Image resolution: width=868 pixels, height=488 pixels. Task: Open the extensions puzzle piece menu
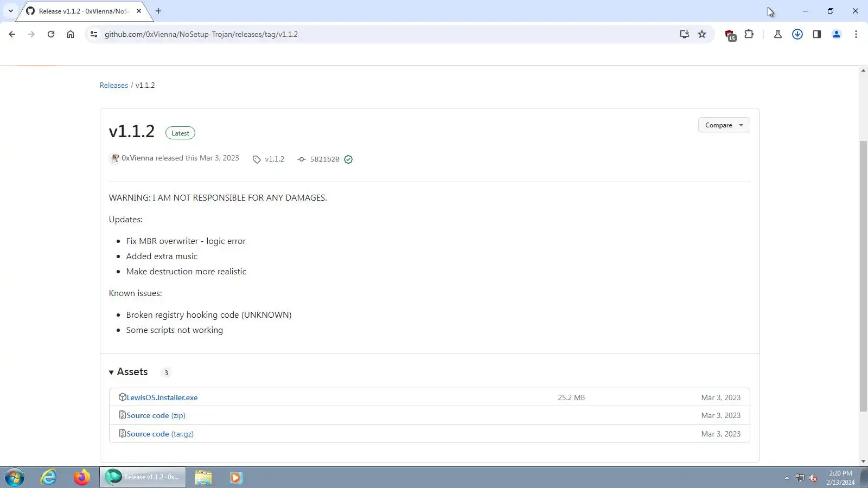749,34
